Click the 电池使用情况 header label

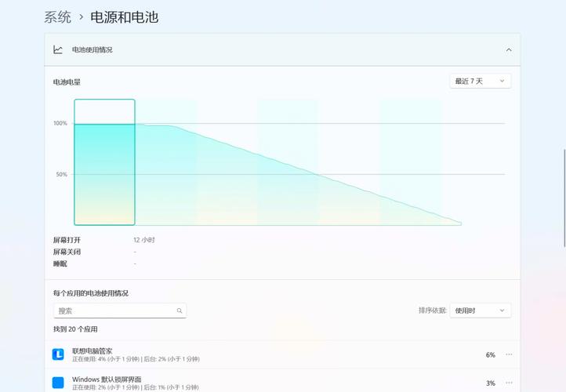(92, 49)
